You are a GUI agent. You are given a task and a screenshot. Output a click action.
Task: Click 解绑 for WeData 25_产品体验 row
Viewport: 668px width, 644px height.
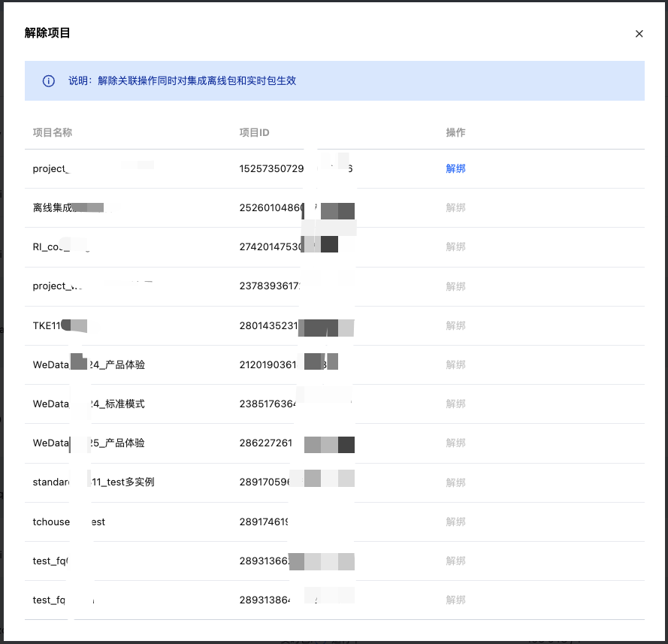coord(455,443)
